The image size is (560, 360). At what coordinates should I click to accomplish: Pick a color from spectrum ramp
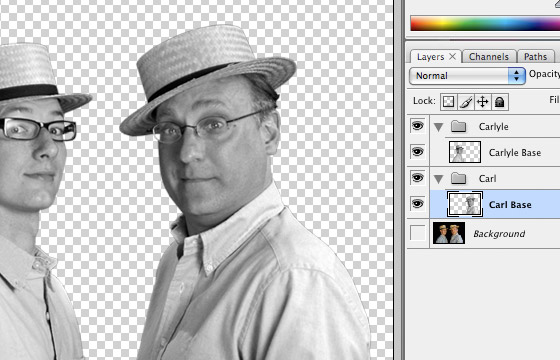click(x=485, y=23)
